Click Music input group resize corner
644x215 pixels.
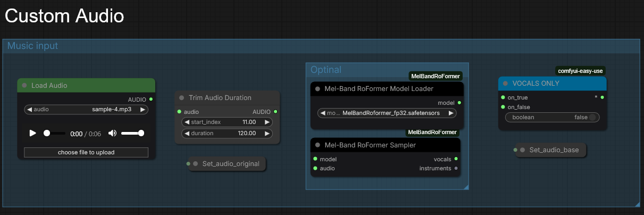[x=637, y=204]
